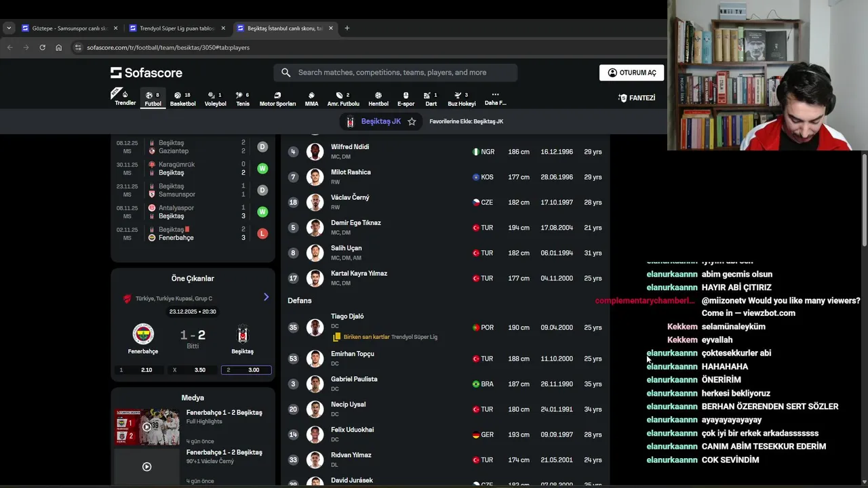Open the browser tab search dropdown

tap(8, 28)
